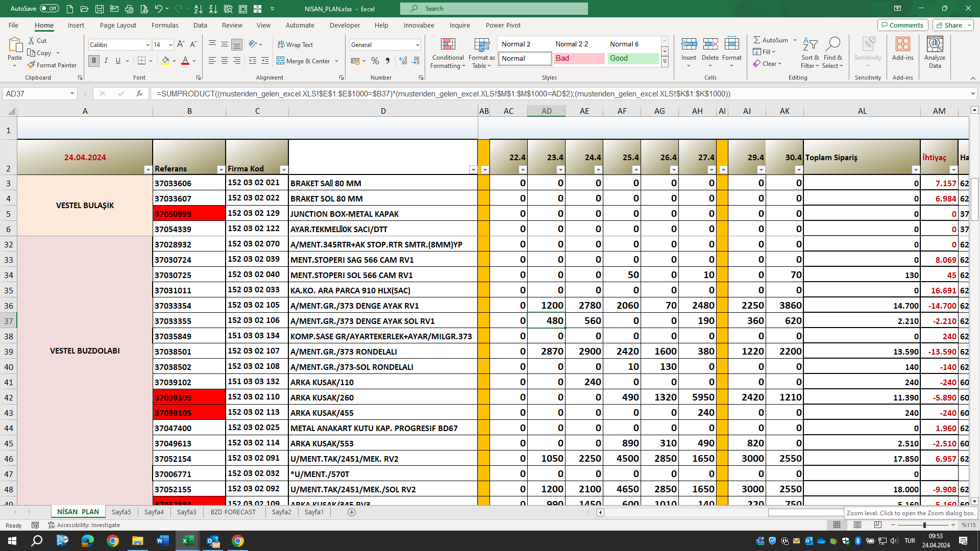The height and width of the screenshot is (551, 980).
Task: Open the Data ribbon tab
Action: [x=200, y=25]
